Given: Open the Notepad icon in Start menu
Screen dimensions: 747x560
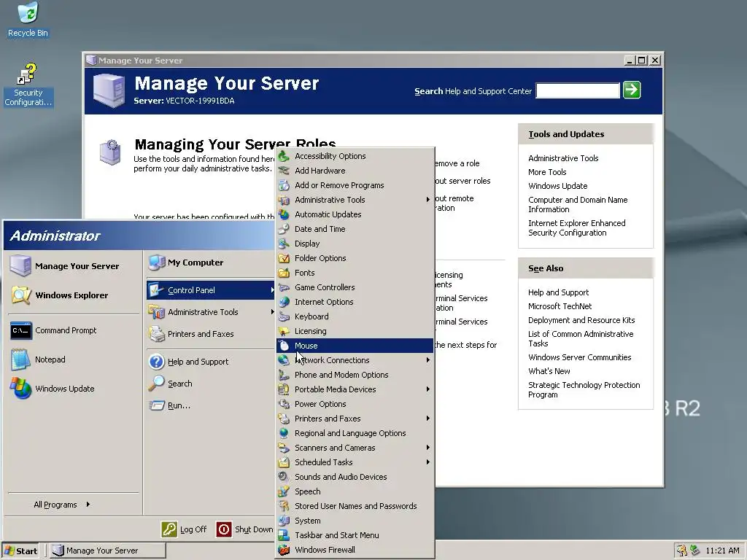Looking at the screenshot, I should point(21,359).
